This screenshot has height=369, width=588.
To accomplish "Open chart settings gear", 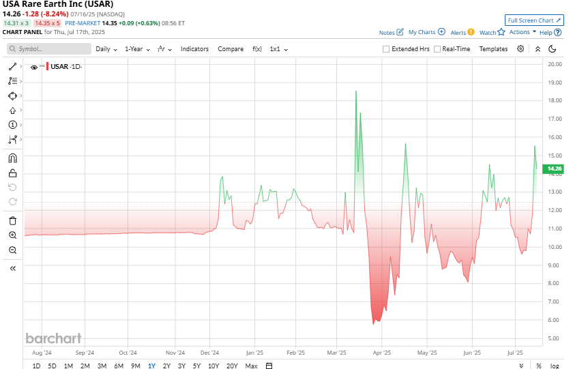I will 520,48.
